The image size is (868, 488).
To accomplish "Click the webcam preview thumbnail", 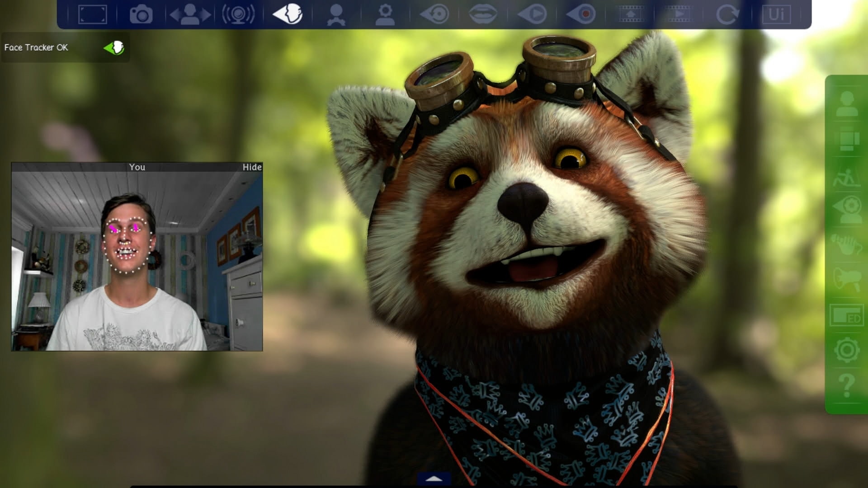I will coord(137,261).
